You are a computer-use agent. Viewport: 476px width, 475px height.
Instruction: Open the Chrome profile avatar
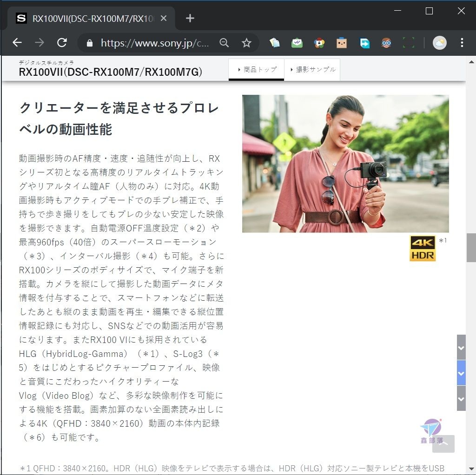coord(440,43)
